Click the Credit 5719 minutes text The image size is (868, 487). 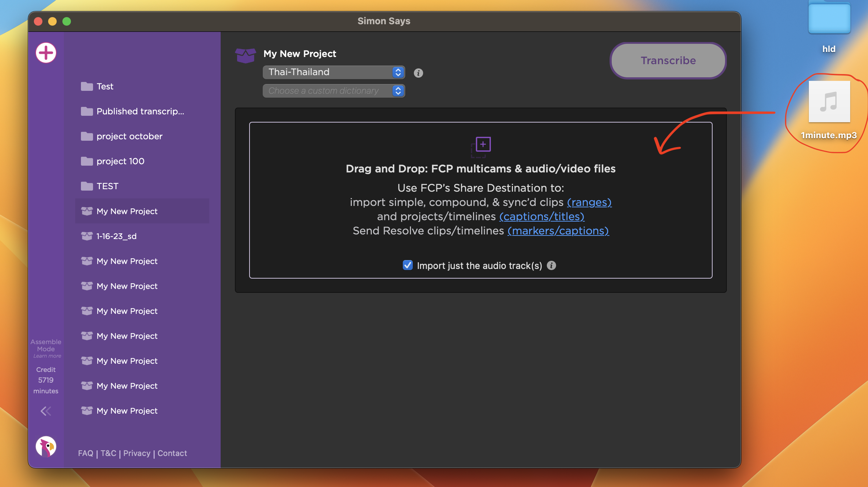pos(46,380)
